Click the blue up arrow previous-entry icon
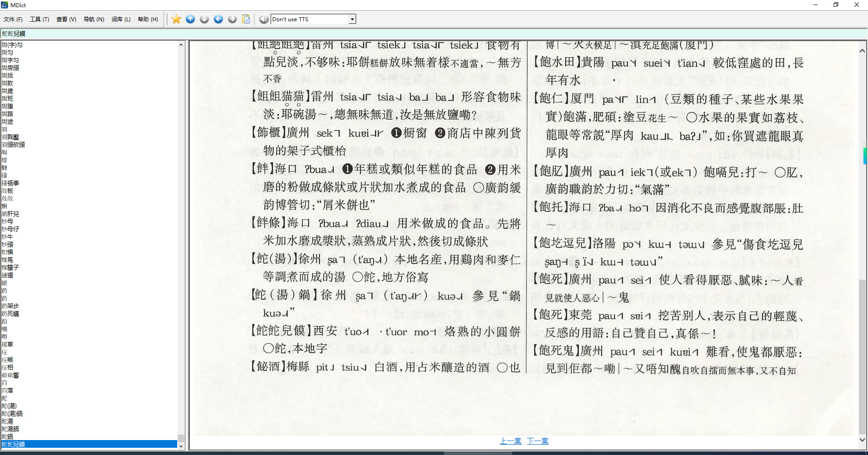 (x=190, y=19)
